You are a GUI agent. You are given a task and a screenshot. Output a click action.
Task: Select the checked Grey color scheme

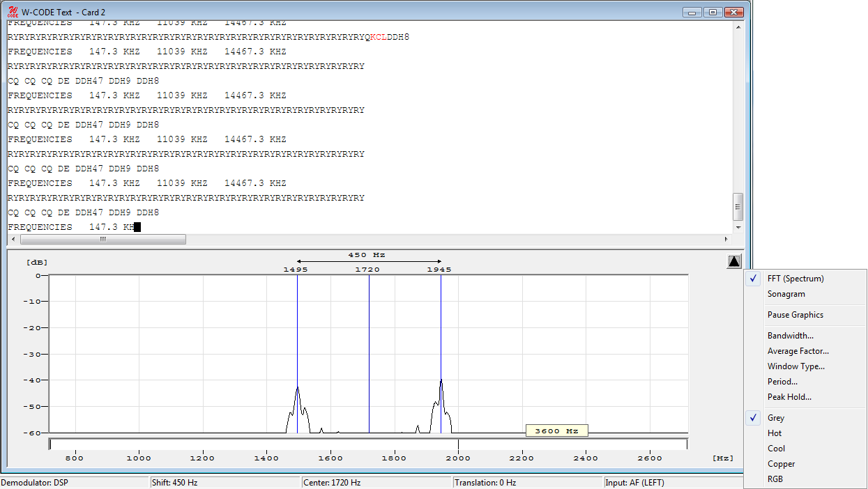pos(775,418)
